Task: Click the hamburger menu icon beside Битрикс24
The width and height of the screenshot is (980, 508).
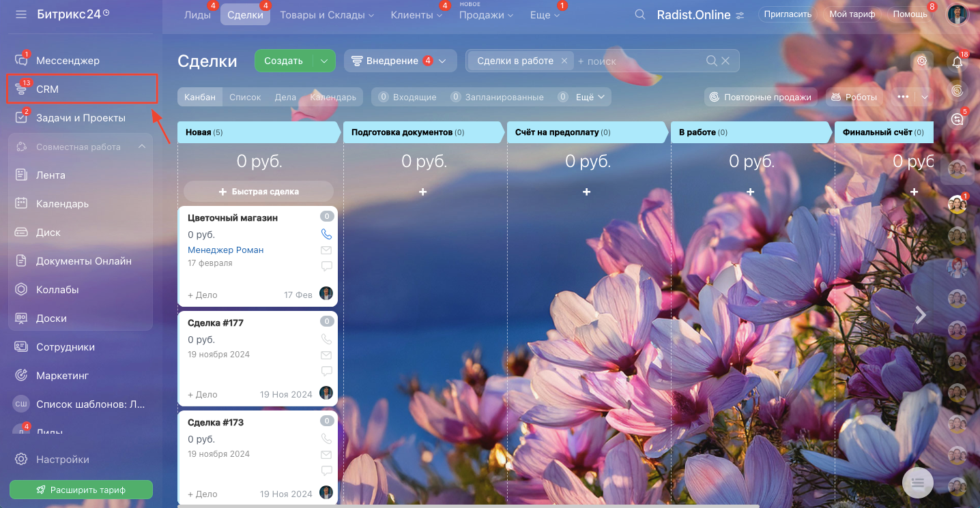Action: pos(21,14)
